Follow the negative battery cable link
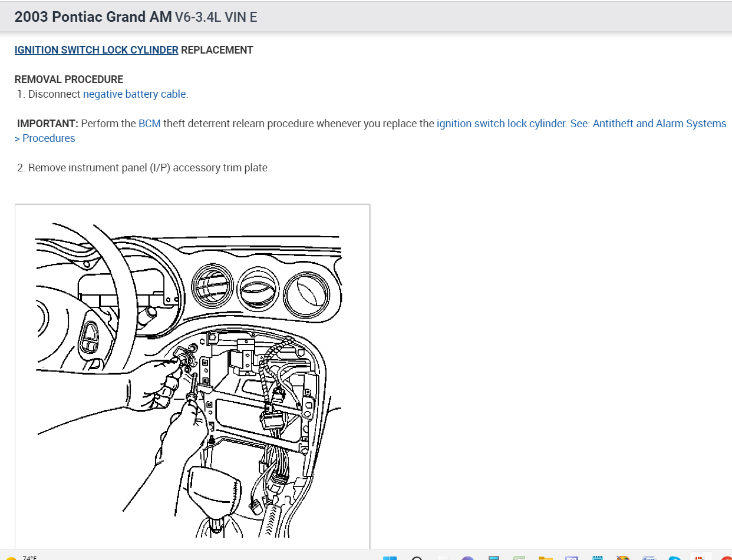The height and width of the screenshot is (560, 732). tap(134, 94)
